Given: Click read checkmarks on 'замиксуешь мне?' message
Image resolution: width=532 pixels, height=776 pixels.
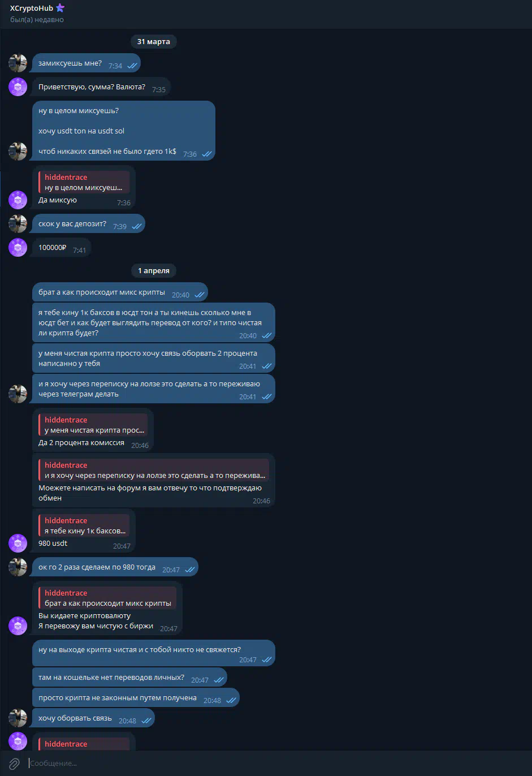Looking at the screenshot, I should [x=132, y=66].
